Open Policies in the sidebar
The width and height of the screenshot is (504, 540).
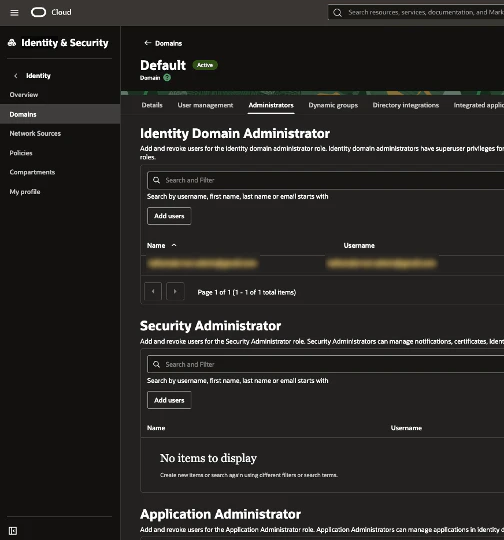(x=21, y=153)
